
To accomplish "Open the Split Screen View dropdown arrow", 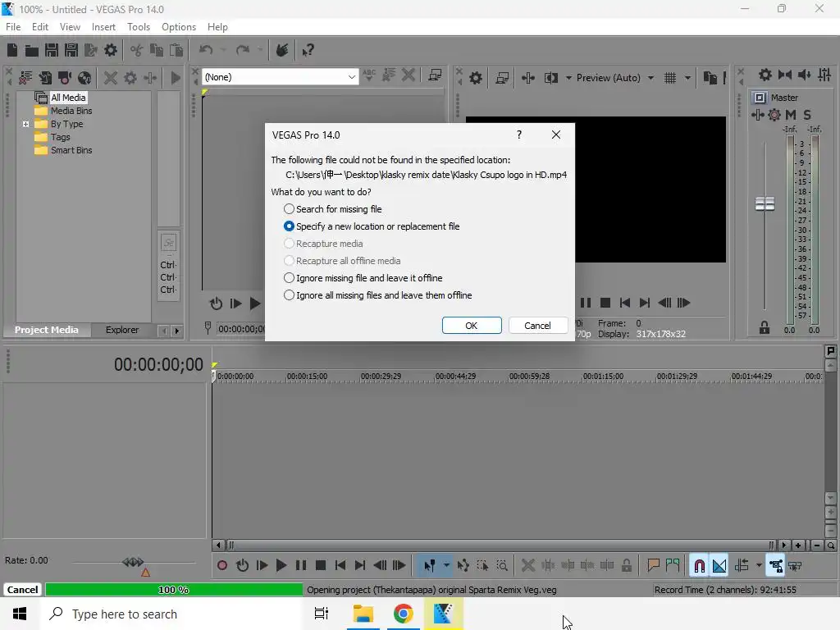I will click(569, 78).
